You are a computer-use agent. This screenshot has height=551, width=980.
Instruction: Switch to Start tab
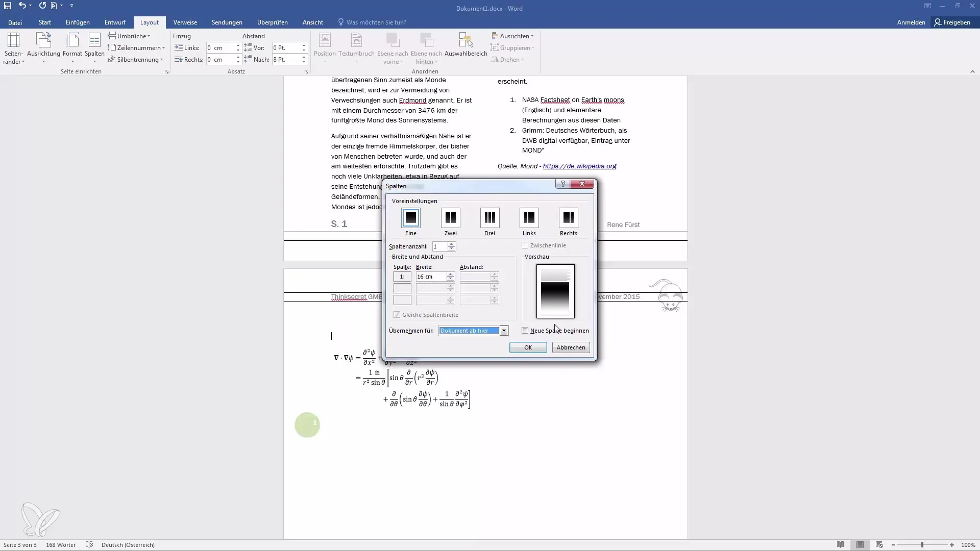tap(45, 22)
